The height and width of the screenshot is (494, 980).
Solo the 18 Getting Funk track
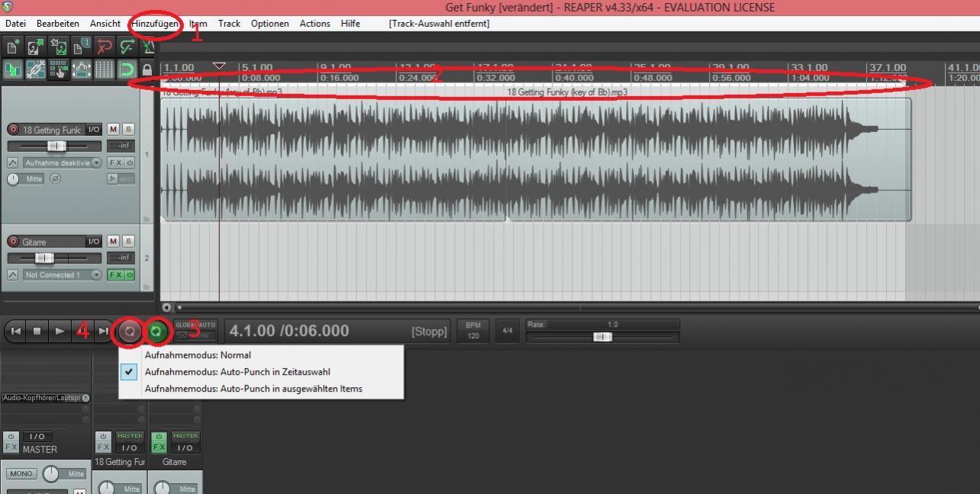128,130
